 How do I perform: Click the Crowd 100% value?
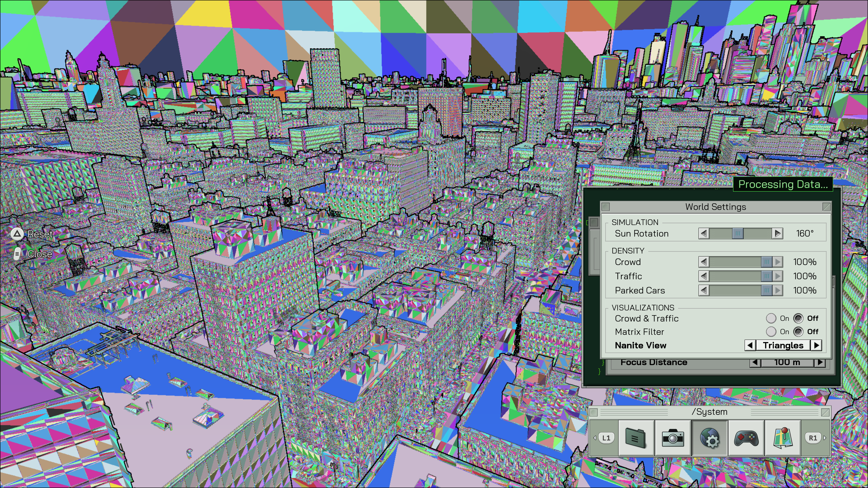click(805, 262)
